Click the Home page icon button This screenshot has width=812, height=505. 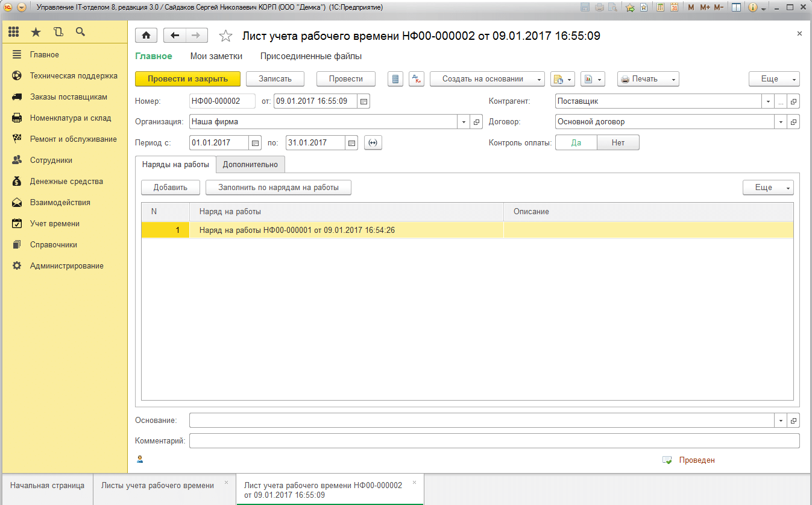coord(146,36)
